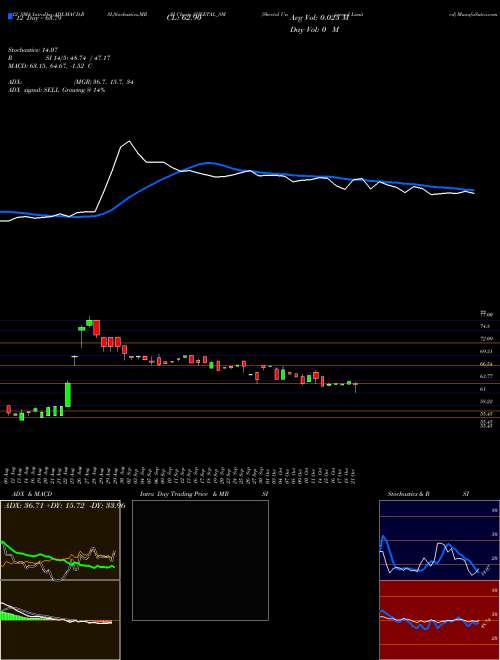Click the Day Vol: 0 M text
The width and height of the screenshot is (500, 660).
click(314, 30)
